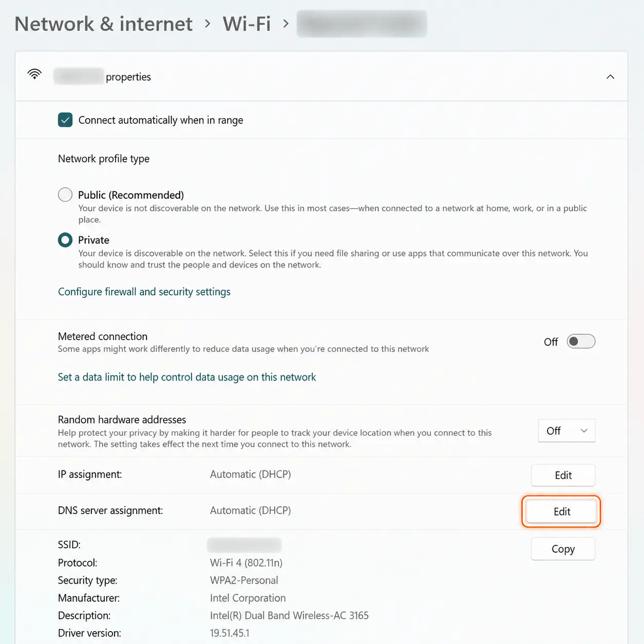
Task: Uncheck Connect automatically when in range
Action: point(65,120)
